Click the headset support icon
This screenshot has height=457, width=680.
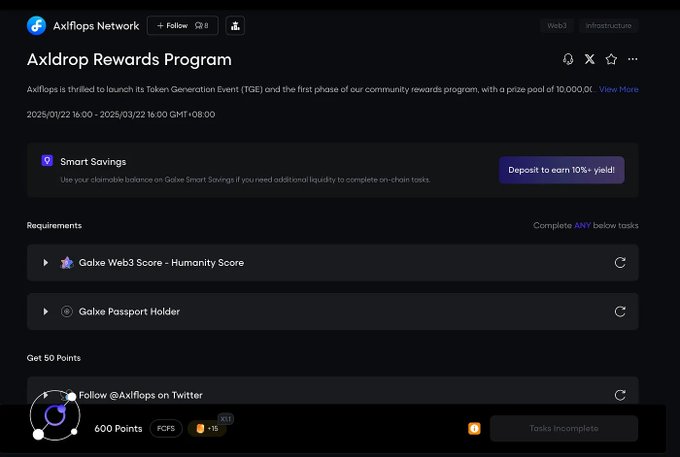tap(568, 59)
